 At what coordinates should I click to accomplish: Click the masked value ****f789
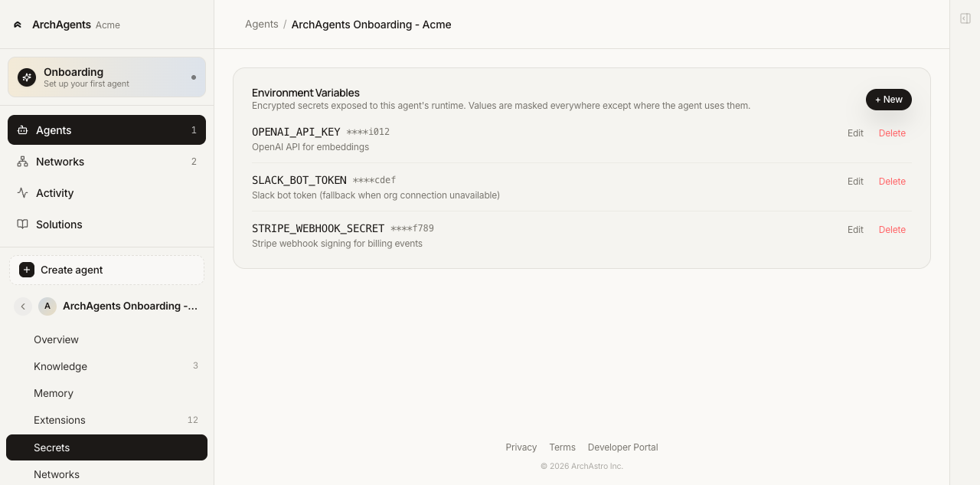[412, 228]
